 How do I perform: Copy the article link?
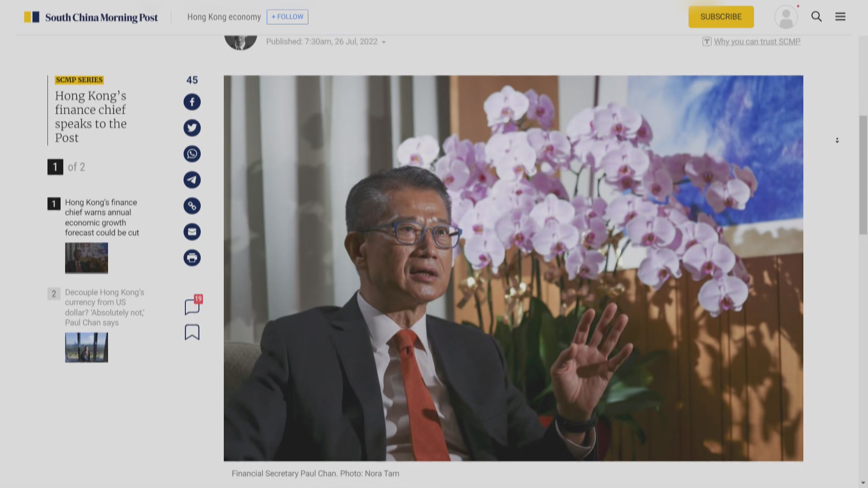[x=192, y=206]
